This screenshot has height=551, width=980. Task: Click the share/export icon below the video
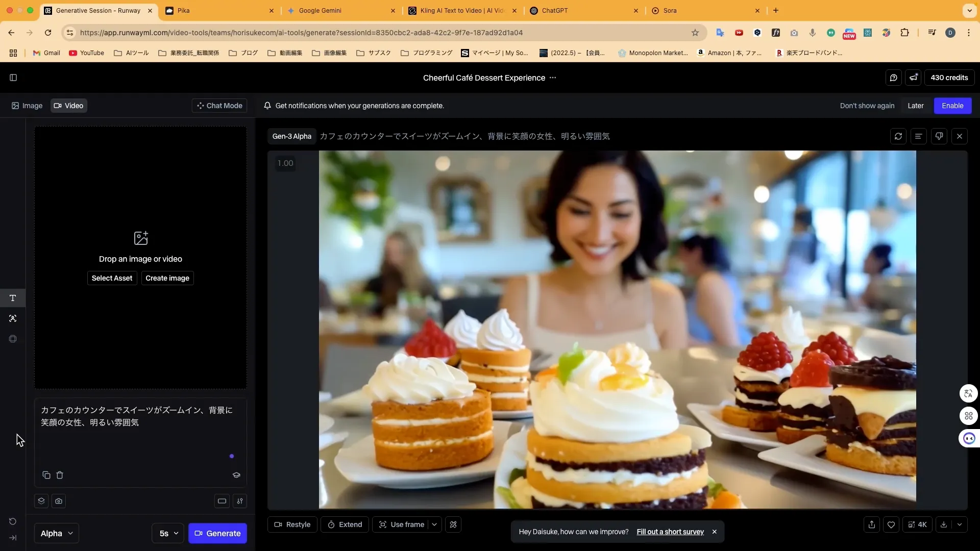pyautogui.click(x=872, y=524)
